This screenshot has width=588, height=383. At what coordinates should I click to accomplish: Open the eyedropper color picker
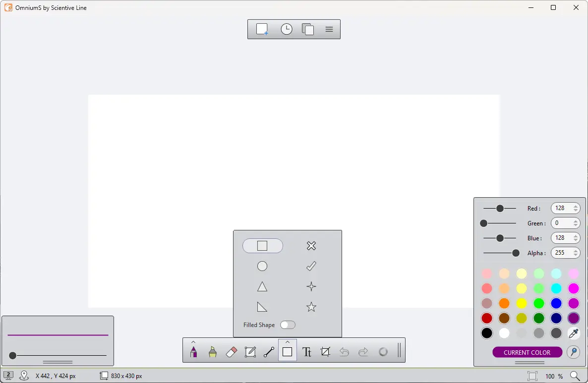tap(574, 333)
